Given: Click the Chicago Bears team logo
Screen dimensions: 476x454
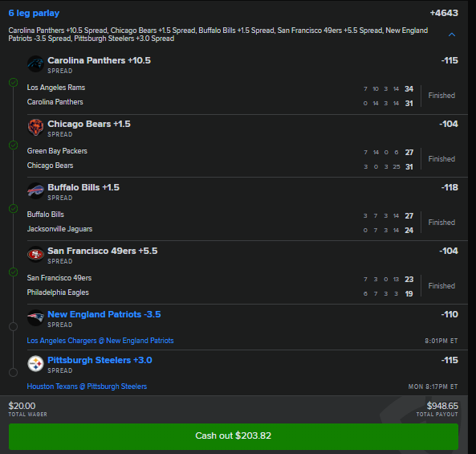Looking at the screenshot, I should coord(35,127).
